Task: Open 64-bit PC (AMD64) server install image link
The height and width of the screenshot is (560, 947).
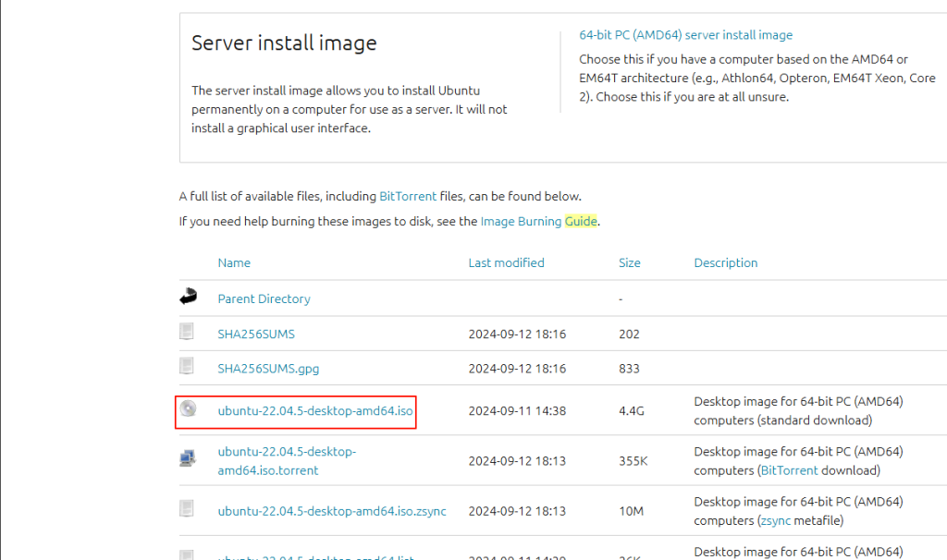Action: (x=685, y=35)
